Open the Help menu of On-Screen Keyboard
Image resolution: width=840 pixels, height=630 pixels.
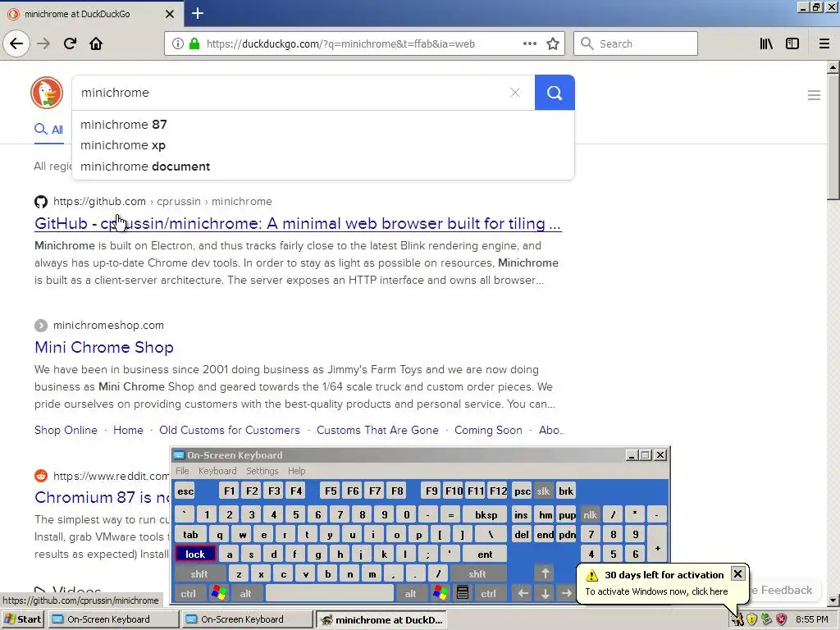(296, 470)
